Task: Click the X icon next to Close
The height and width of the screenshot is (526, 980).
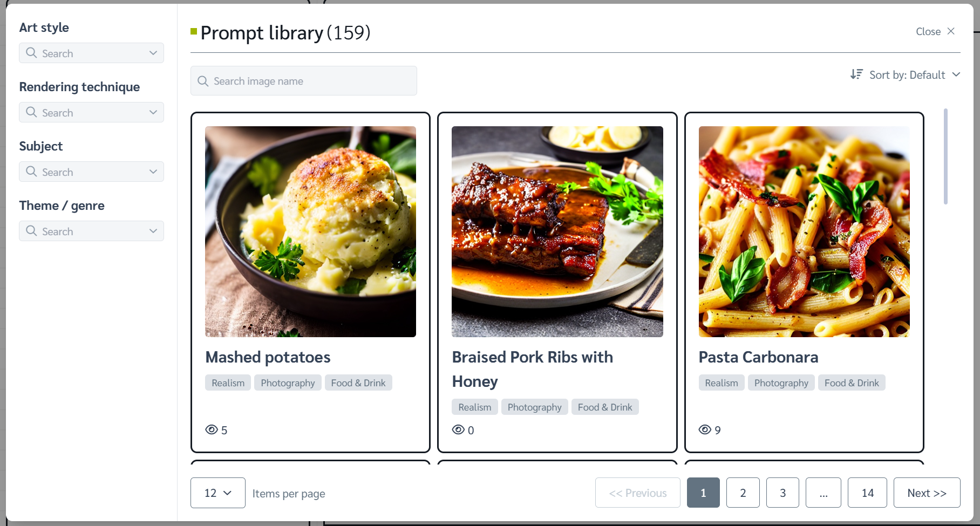Action: 951,31
